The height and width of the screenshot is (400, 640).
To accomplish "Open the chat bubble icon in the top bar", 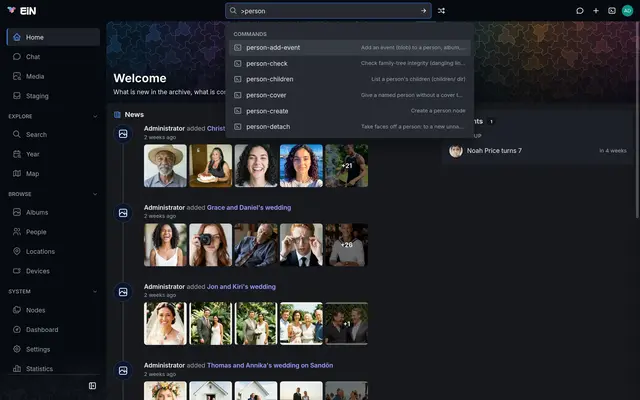I will (x=580, y=11).
